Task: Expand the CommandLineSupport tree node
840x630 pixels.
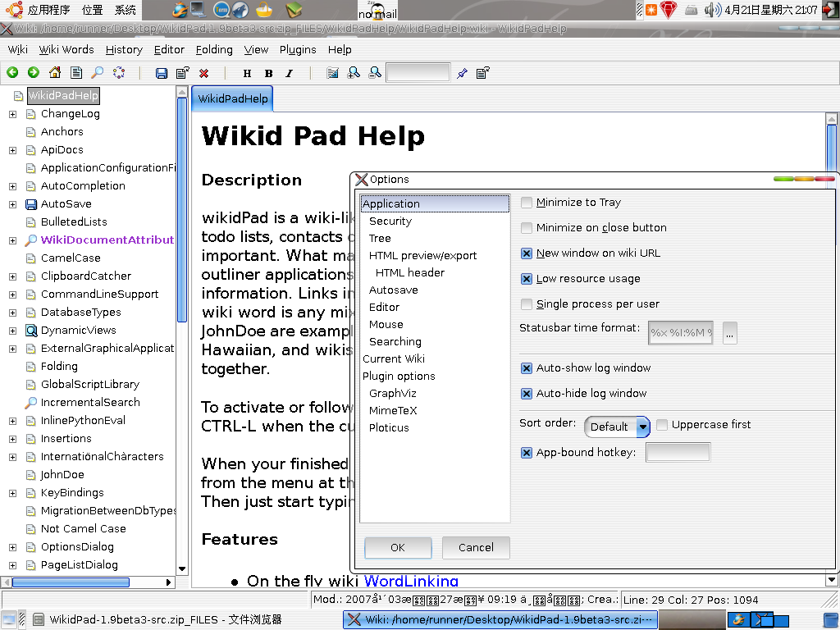Action: point(13,294)
